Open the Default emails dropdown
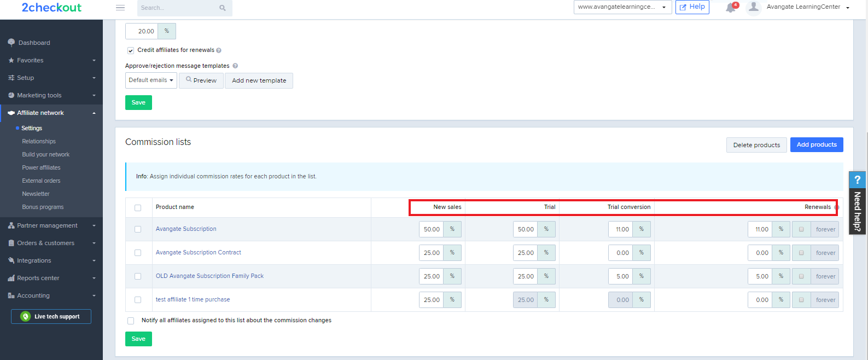868x360 pixels. pos(151,80)
